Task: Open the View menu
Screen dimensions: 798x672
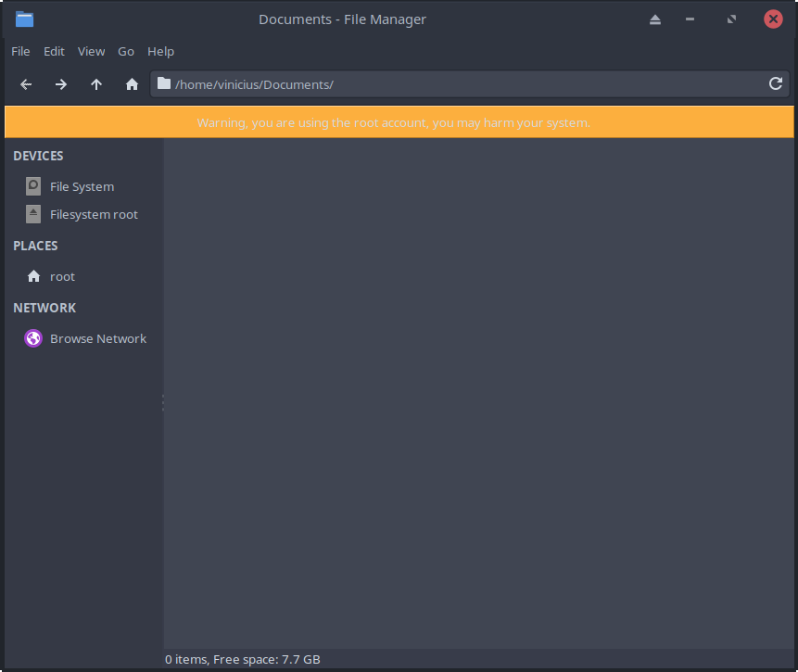Action: click(x=91, y=51)
